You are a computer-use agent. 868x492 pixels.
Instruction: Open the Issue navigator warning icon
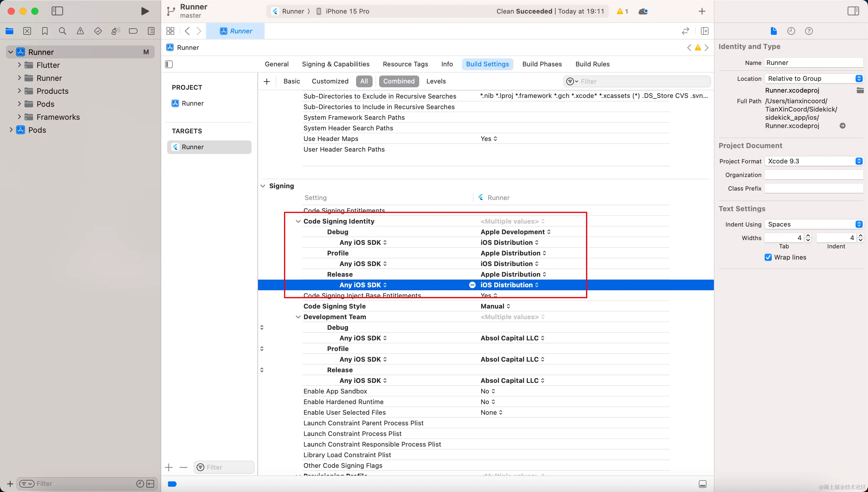[80, 31]
